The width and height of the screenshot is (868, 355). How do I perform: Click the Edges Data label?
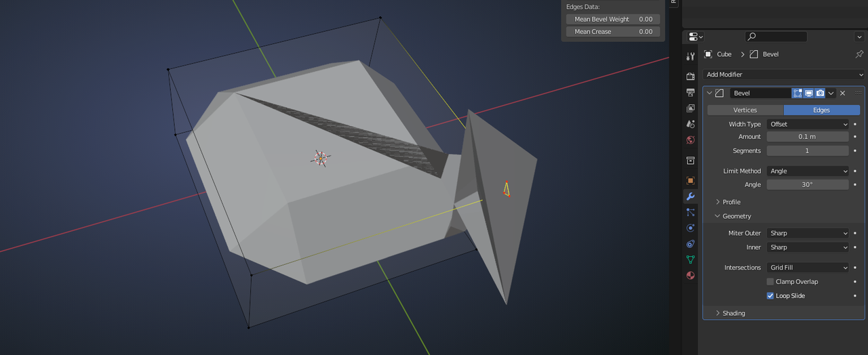pyautogui.click(x=583, y=7)
